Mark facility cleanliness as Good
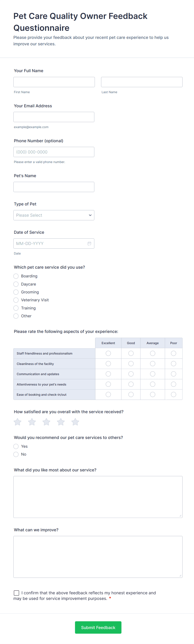The image size is (194, 644). click(x=131, y=363)
